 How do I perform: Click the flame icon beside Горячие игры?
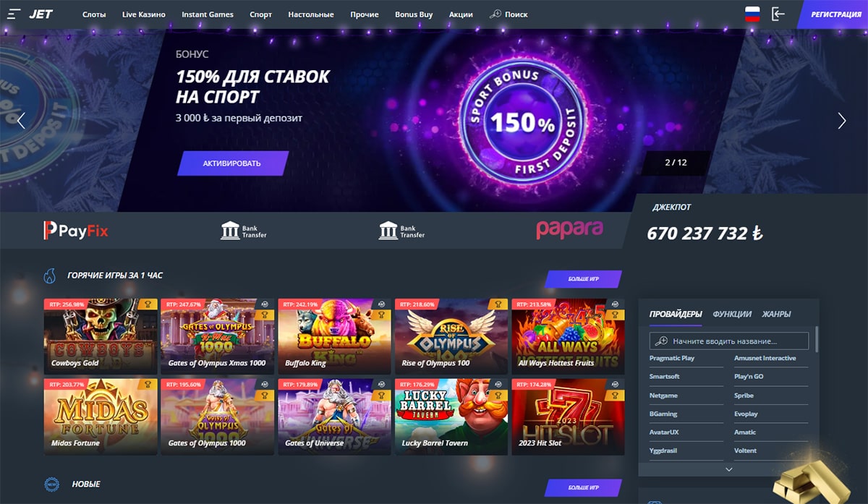point(50,276)
